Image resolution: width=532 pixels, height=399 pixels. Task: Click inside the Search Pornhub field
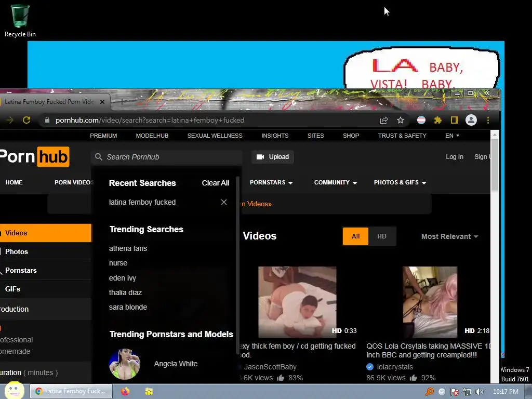click(166, 157)
